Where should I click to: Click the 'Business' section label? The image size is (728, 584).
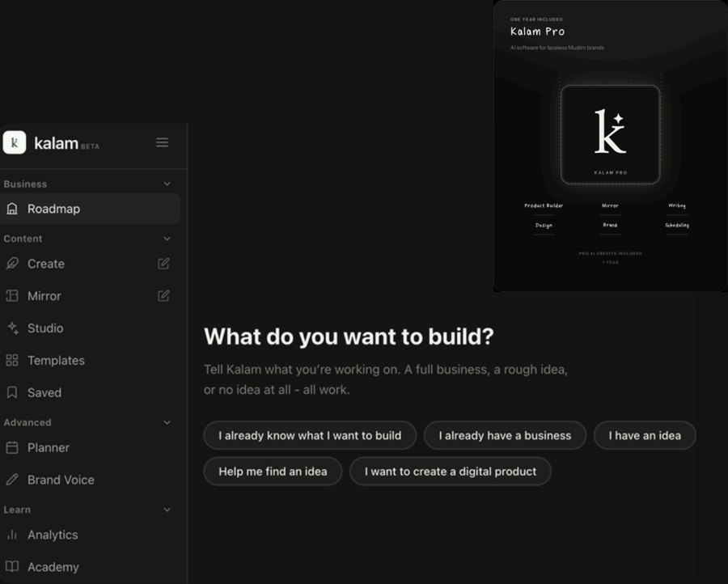[25, 184]
